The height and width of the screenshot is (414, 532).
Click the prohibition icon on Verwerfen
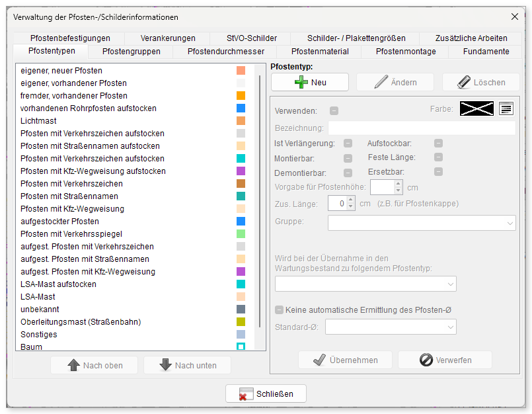pyautogui.click(x=426, y=360)
